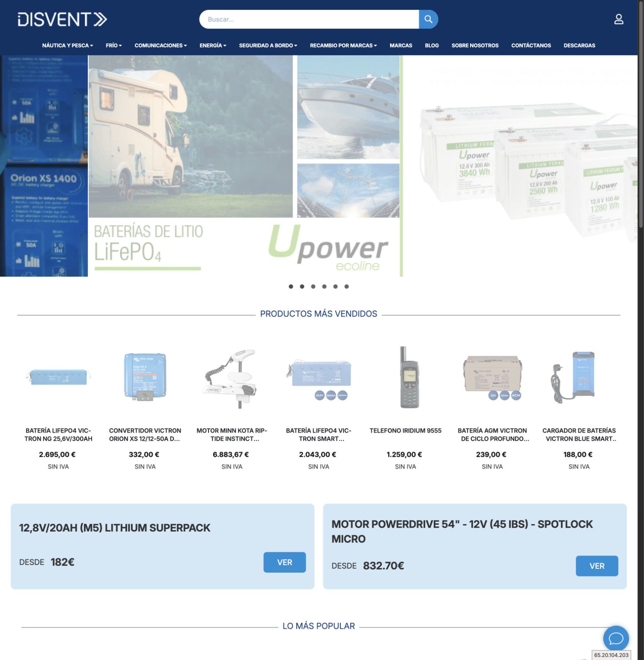
Task: Select the third carousel slide dot
Action: click(313, 286)
